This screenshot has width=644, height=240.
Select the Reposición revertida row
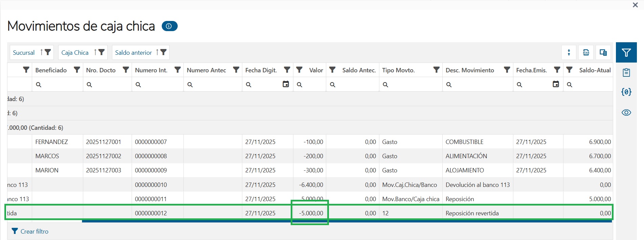pos(472,213)
